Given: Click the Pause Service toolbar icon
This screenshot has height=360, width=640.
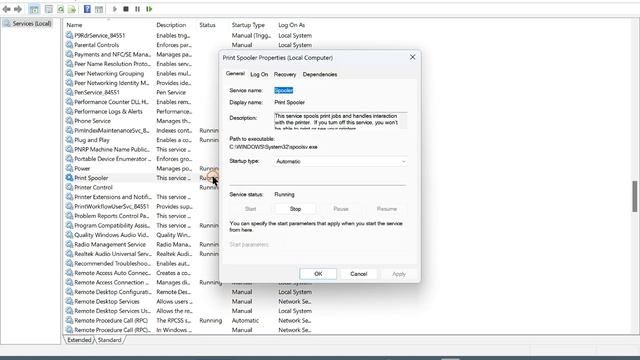Looking at the screenshot, I should pyautogui.click(x=137, y=9).
